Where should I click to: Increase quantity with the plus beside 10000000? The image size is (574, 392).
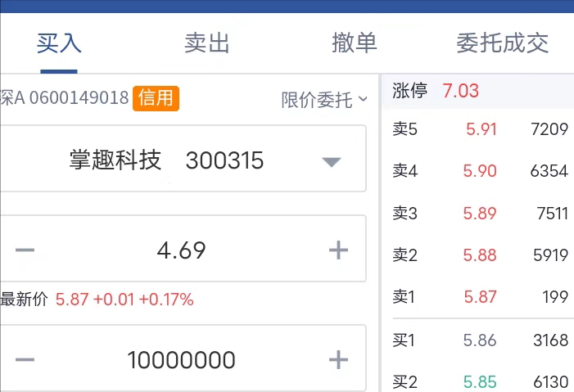pos(338,359)
